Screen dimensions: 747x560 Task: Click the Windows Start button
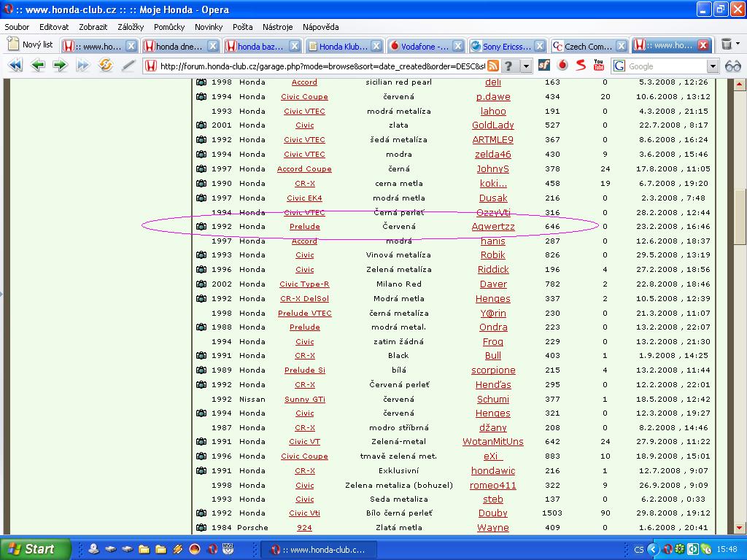pyautogui.click(x=35, y=549)
